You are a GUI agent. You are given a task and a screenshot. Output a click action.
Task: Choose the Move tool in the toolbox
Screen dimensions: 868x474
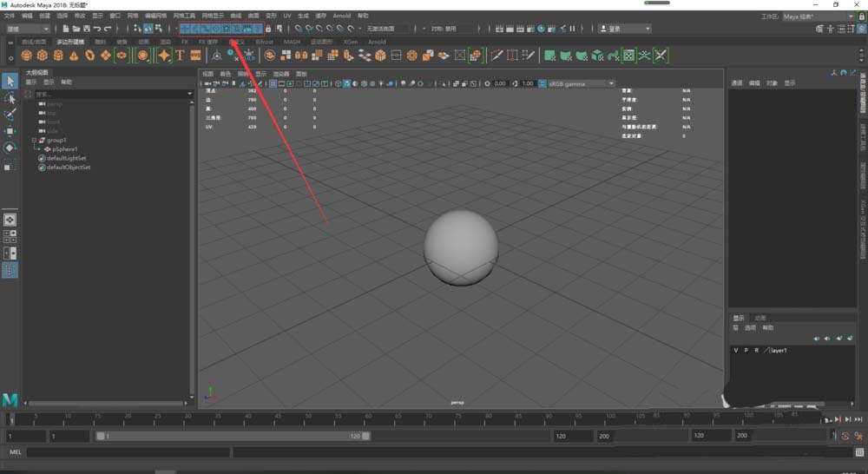[10, 131]
